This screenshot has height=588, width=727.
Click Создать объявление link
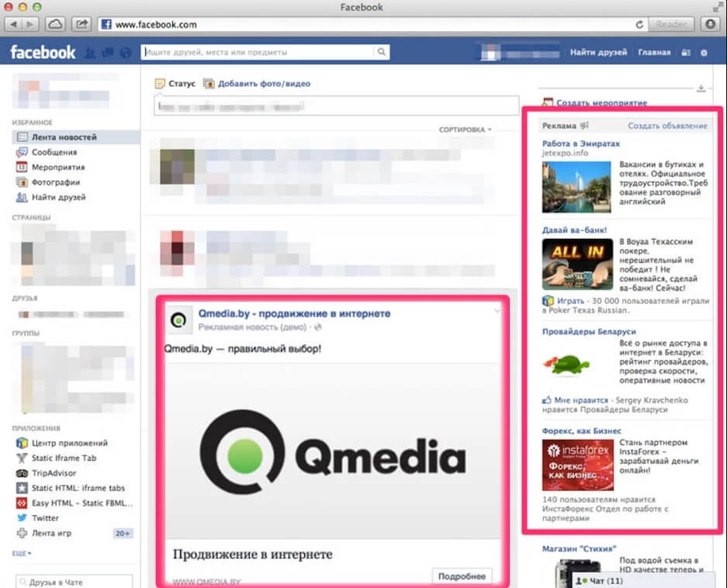(x=668, y=126)
